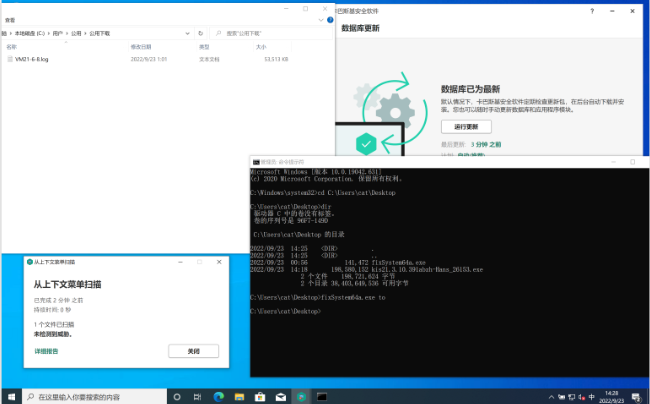The image size is (650, 404).
Task: Open Microsoft Store from the taskbar
Action: 260,397
